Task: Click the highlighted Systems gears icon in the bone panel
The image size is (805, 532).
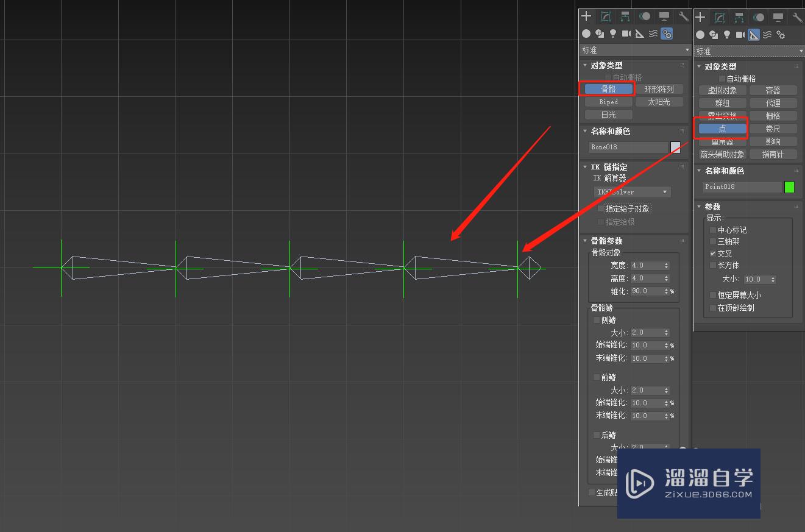Action: pyautogui.click(x=667, y=34)
